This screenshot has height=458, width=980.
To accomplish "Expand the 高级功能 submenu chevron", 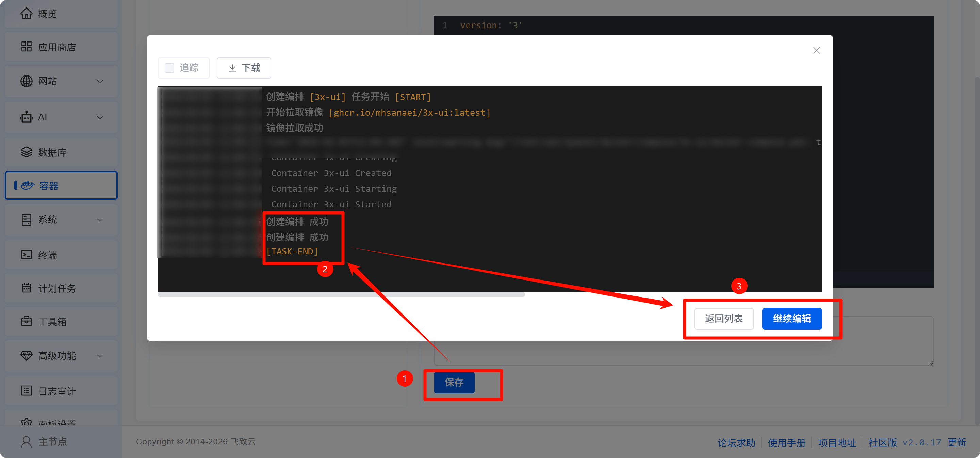I will click(100, 356).
